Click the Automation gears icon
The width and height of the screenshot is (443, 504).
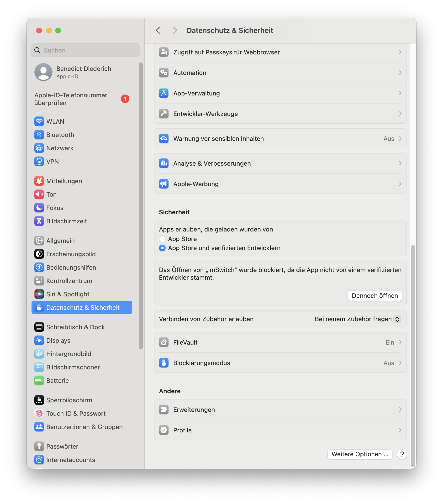click(164, 73)
